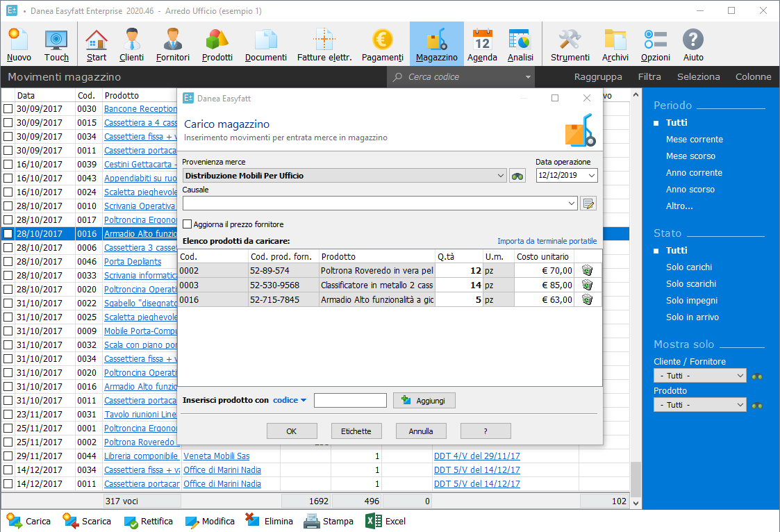Open the Filtra menu

click(649, 77)
